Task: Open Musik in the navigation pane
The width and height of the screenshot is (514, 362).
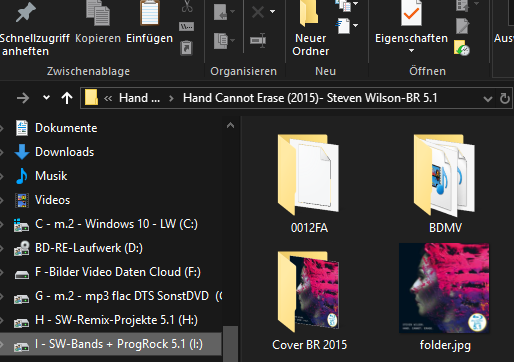Action: tap(51, 176)
